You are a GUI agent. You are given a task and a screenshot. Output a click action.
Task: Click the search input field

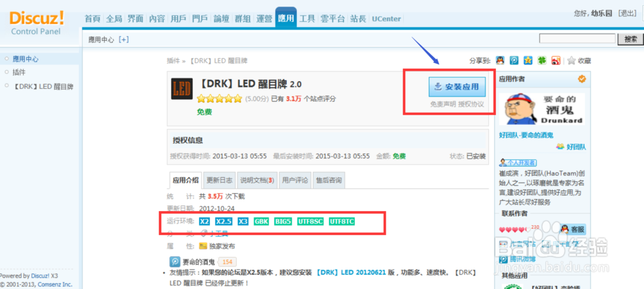[577, 39]
